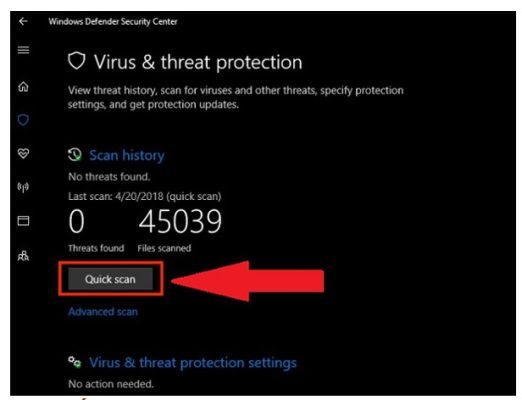
Task: Click the Last scan date text
Action: pyautogui.click(x=145, y=196)
